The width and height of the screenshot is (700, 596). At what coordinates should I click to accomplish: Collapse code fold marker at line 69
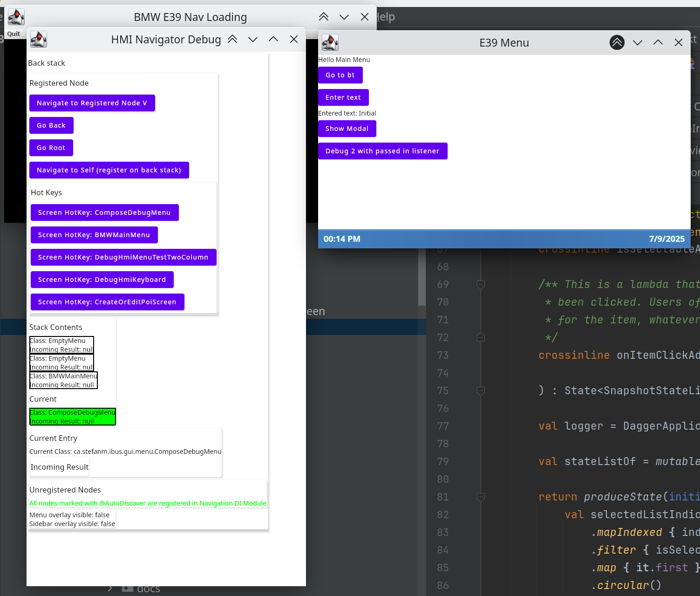[x=481, y=285]
